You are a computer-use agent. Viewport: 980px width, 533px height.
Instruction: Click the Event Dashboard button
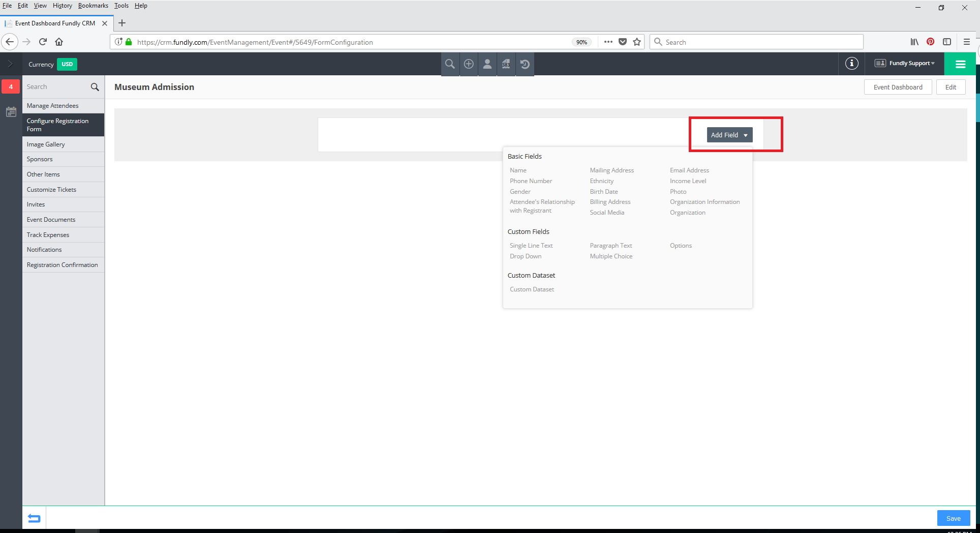[x=898, y=87]
